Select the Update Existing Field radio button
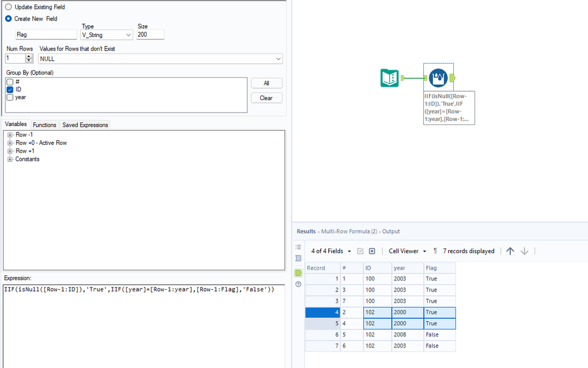Image resolution: width=588 pixels, height=368 pixels. [9, 7]
